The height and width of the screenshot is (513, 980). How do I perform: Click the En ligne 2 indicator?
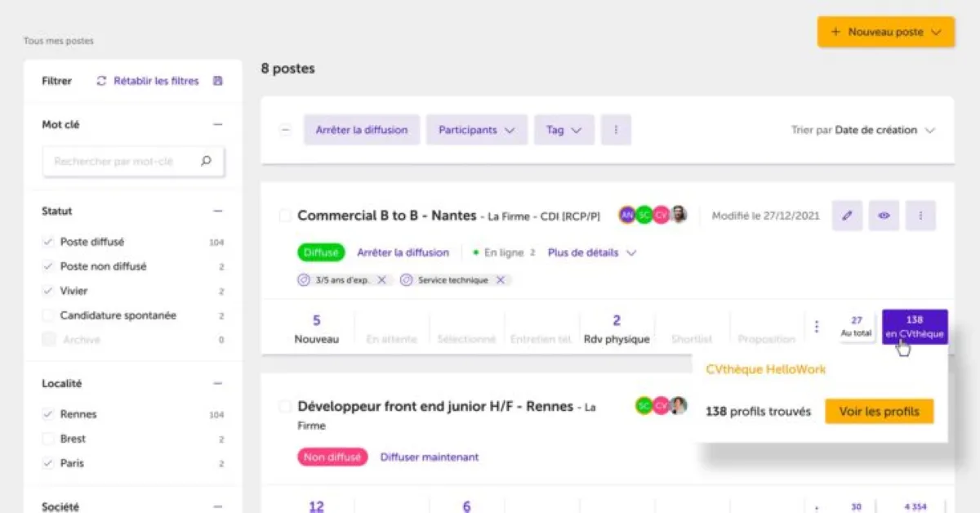pyautogui.click(x=504, y=252)
